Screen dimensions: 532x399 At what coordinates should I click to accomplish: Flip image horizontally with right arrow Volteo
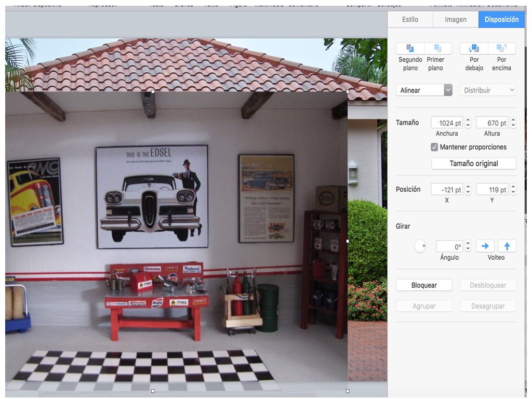click(485, 246)
